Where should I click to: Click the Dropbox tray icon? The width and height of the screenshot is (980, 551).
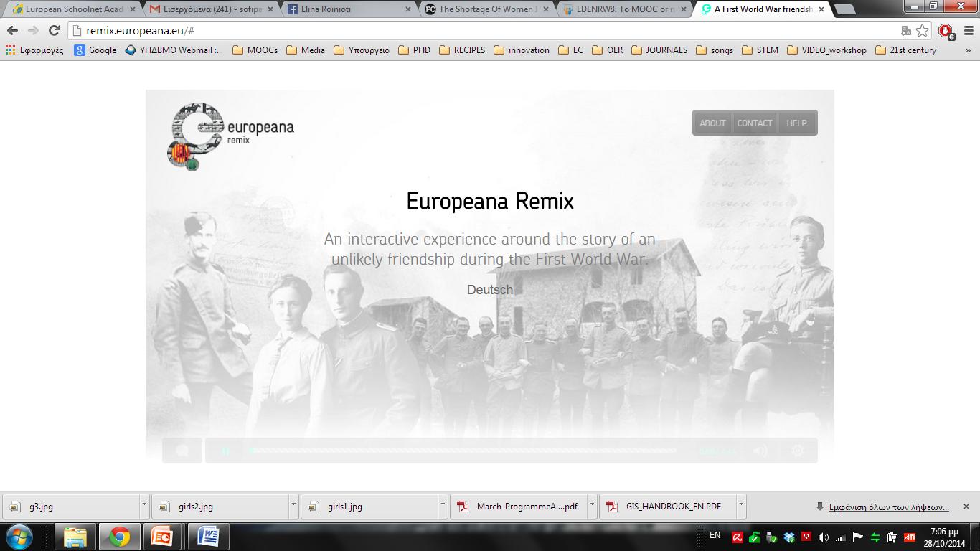(789, 537)
